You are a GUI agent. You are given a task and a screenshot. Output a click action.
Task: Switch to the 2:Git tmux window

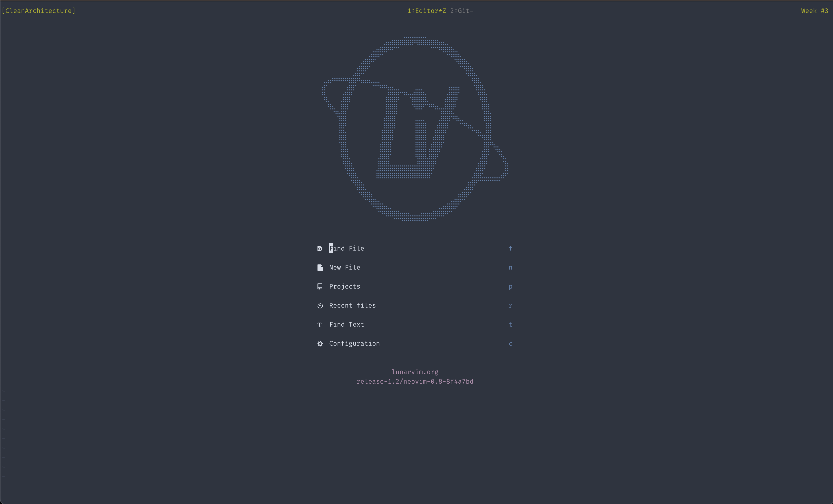click(461, 11)
